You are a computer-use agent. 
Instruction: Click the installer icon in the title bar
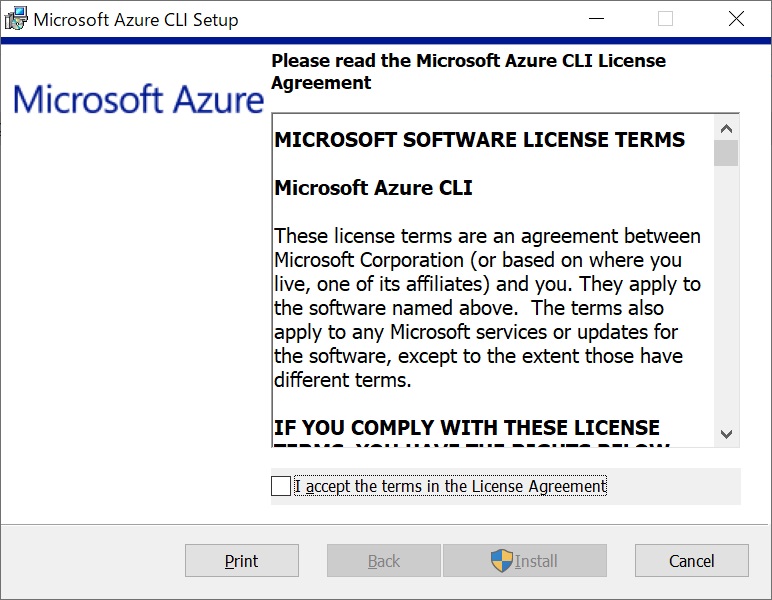(17, 18)
